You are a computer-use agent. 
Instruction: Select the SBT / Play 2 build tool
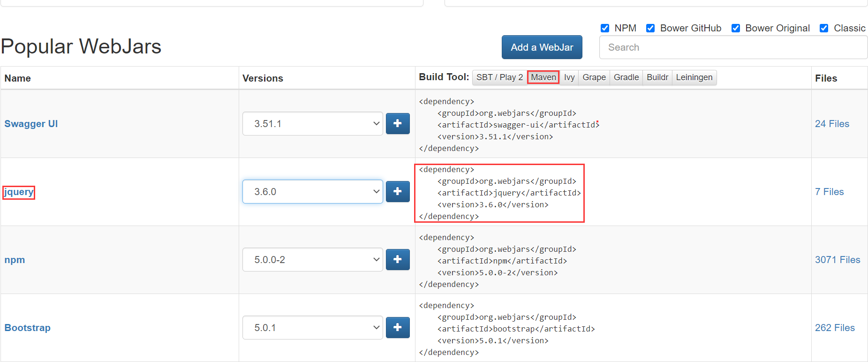tap(499, 77)
